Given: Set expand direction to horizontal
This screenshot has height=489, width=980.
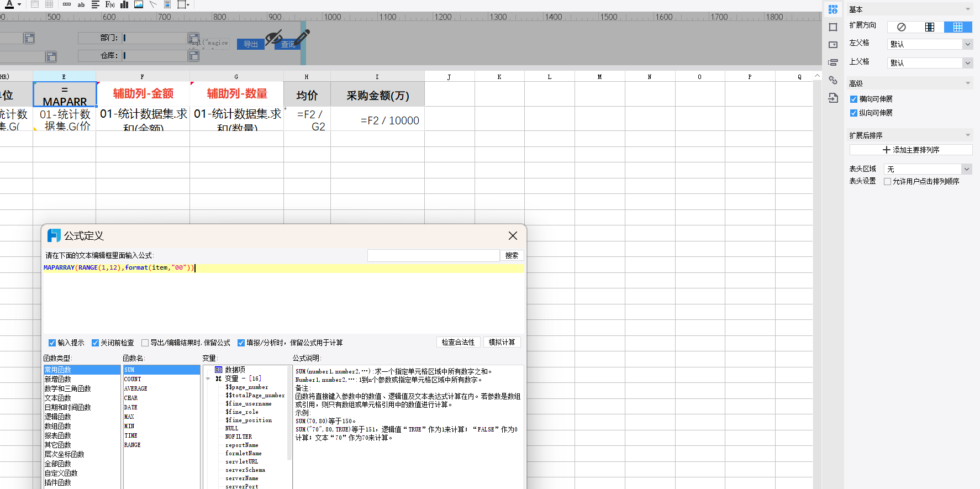Looking at the screenshot, I should coord(958,27).
